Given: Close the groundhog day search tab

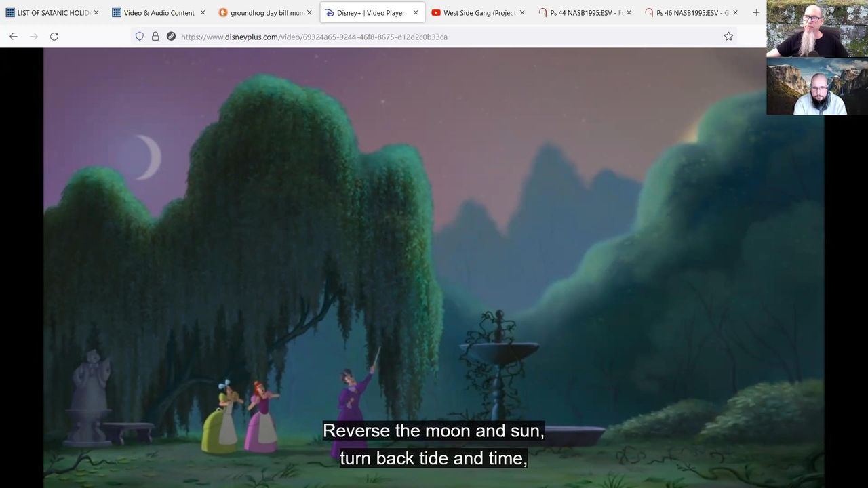Looking at the screenshot, I should [x=309, y=13].
